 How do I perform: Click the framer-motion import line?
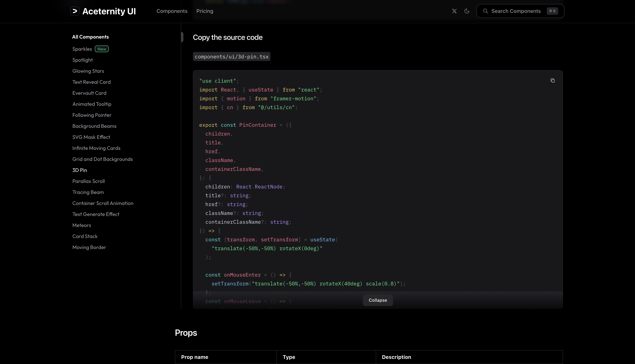(x=259, y=98)
